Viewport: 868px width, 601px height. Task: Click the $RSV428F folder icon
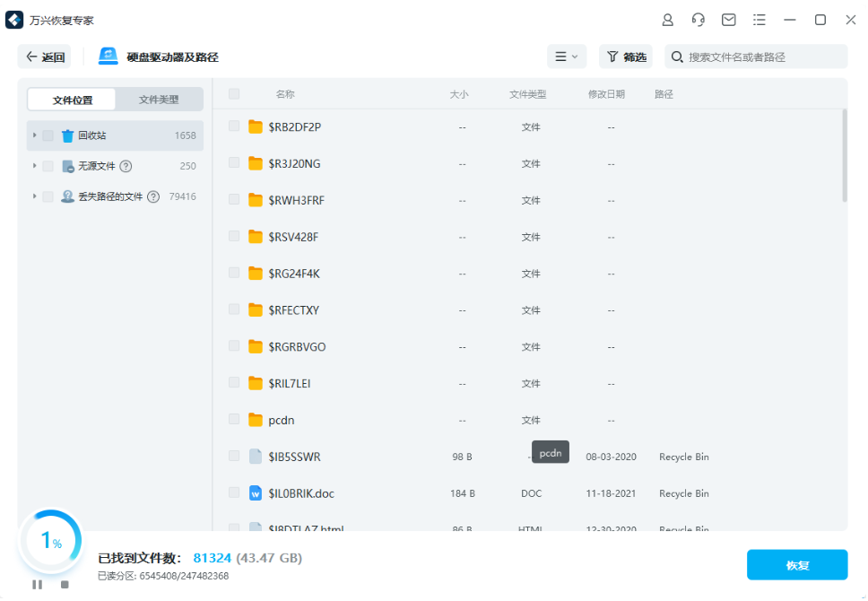pyautogui.click(x=256, y=237)
